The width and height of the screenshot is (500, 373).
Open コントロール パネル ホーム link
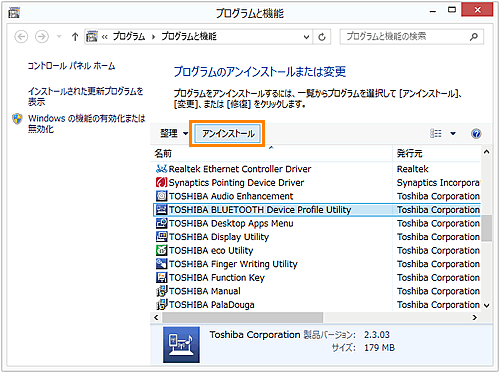(x=71, y=66)
